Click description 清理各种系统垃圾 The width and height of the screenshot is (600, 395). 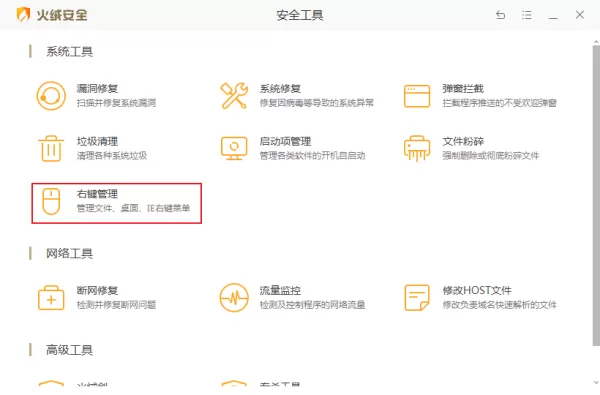(x=112, y=155)
